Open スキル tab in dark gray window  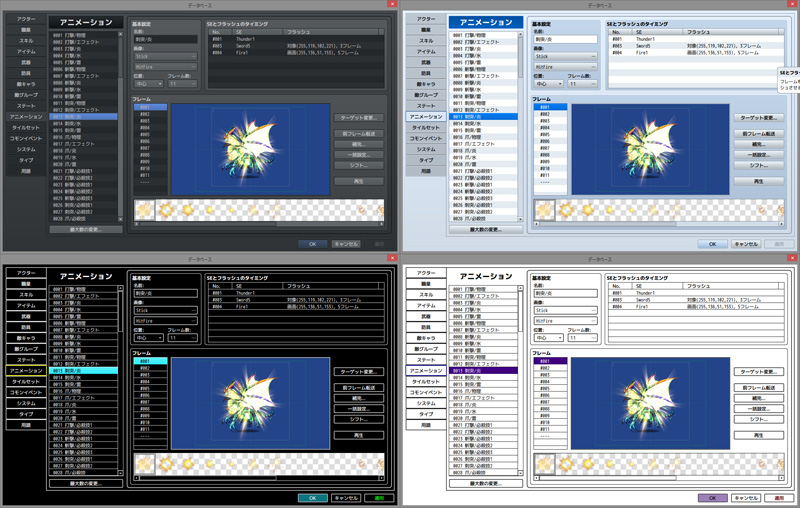(26, 41)
